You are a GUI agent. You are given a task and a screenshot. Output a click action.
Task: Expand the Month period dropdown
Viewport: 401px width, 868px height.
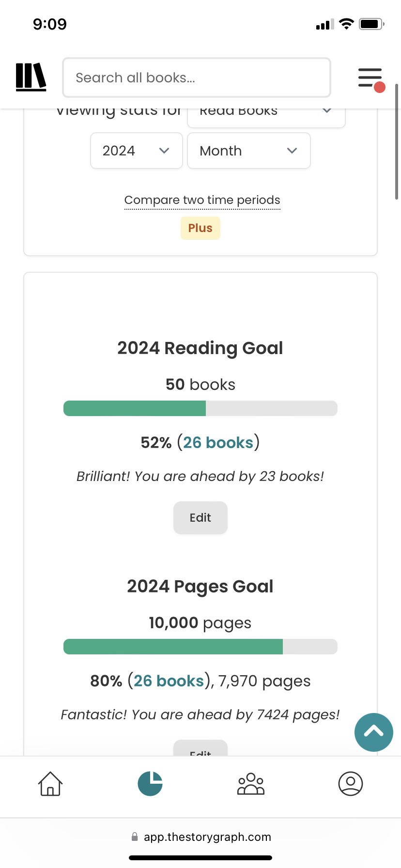(x=249, y=151)
